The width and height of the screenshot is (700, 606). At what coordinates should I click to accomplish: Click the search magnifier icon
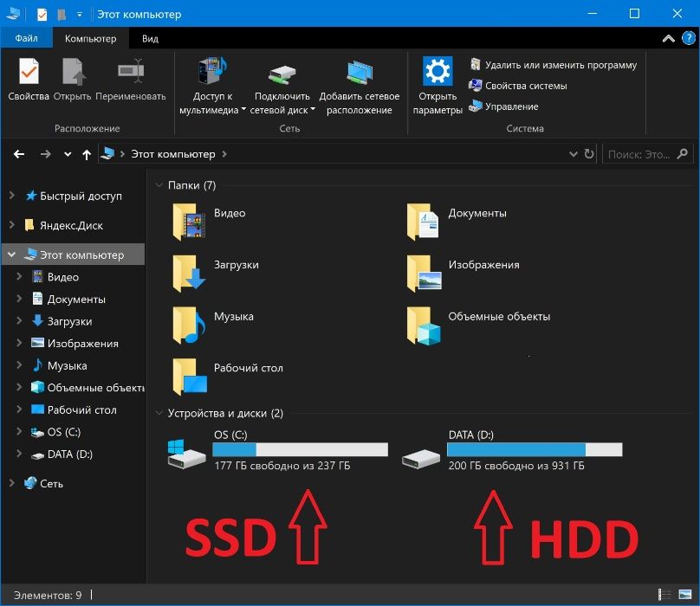(682, 154)
